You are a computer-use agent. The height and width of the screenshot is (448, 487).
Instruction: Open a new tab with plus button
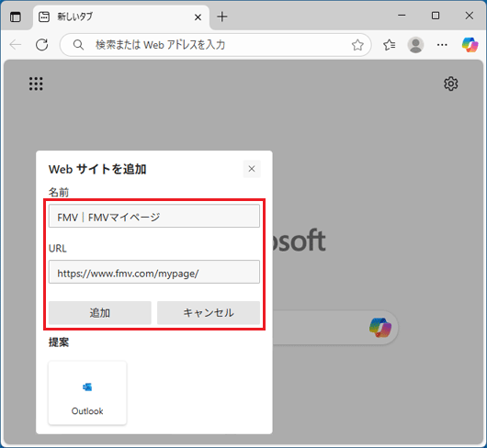tap(222, 17)
